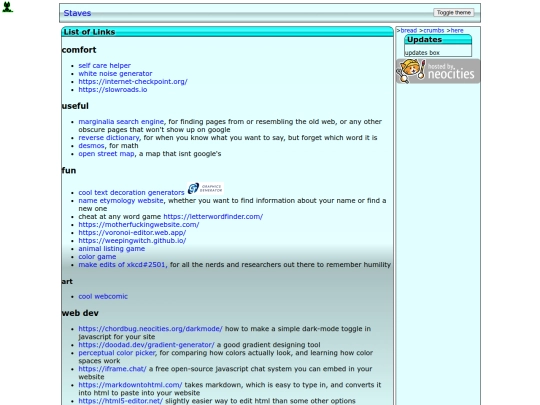Visit internet-checkpoint.org link

[x=133, y=82]
